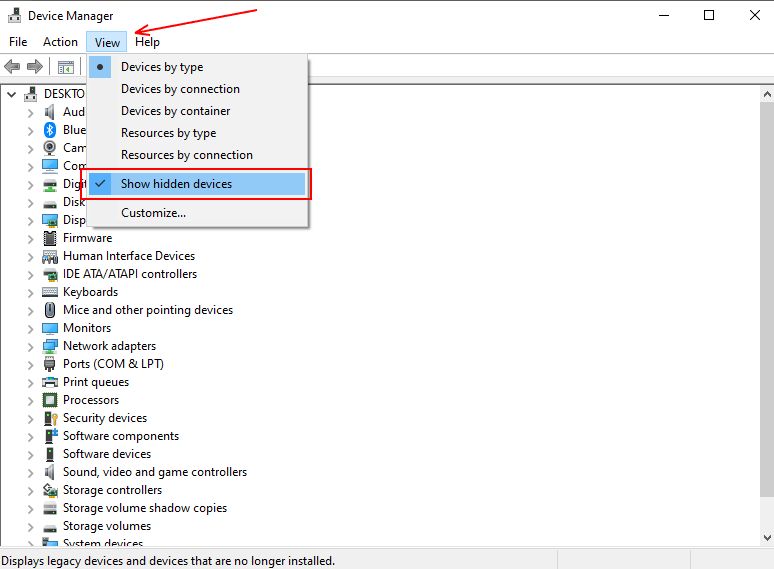Viewport: 774px width, 569px height.
Task: Close the open View menu
Action: [x=107, y=42]
